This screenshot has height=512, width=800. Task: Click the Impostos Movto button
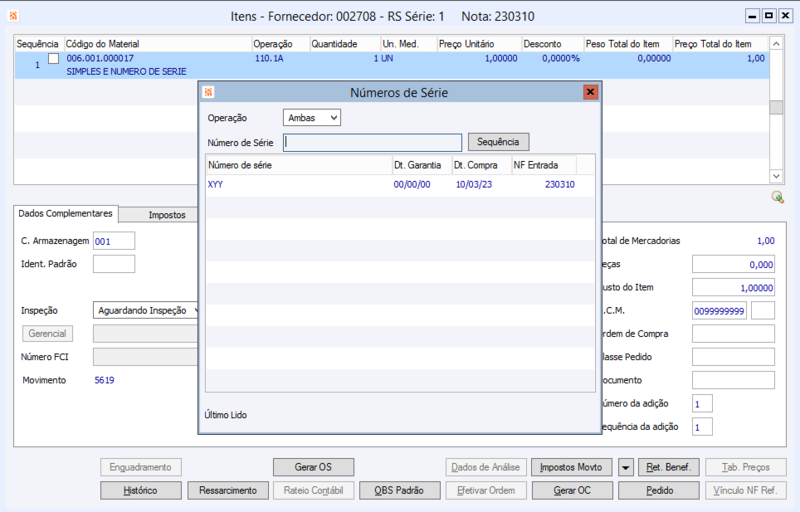[571, 467]
